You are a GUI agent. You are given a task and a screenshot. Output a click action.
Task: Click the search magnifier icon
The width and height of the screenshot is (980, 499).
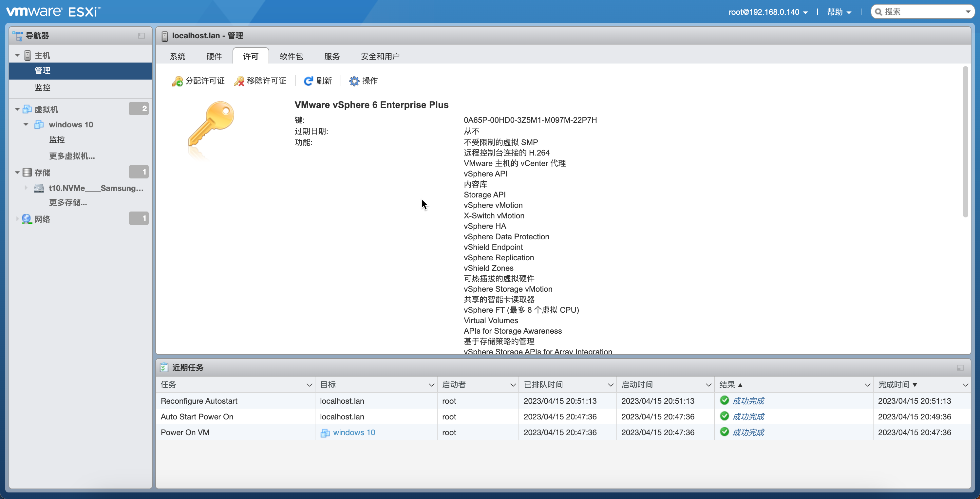pyautogui.click(x=878, y=12)
